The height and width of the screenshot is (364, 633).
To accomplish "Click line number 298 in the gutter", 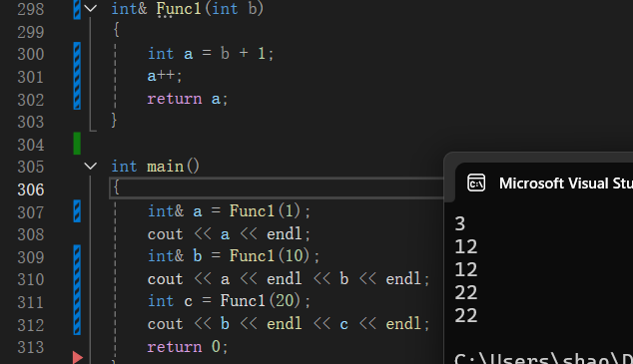I will point(31,9).
